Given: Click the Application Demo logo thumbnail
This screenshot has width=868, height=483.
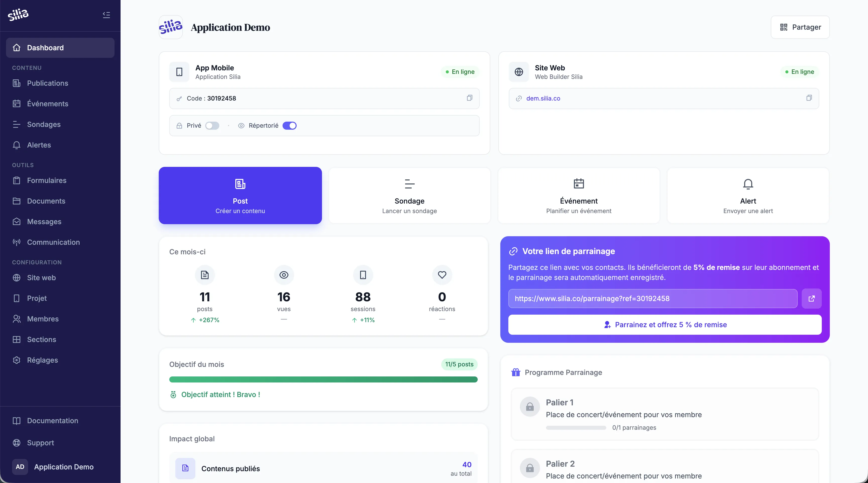Looking at the screenshot, I should pyautogui.click(x=171, y=27).
